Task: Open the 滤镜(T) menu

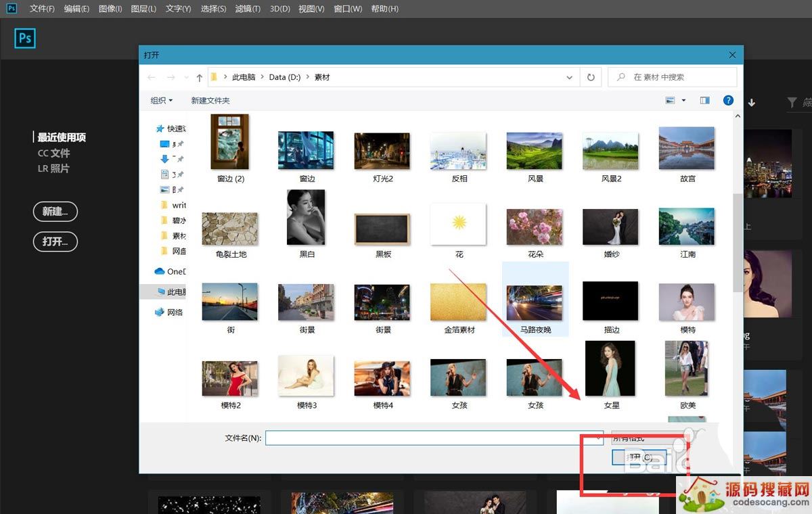Action: [x=247, y=9]
